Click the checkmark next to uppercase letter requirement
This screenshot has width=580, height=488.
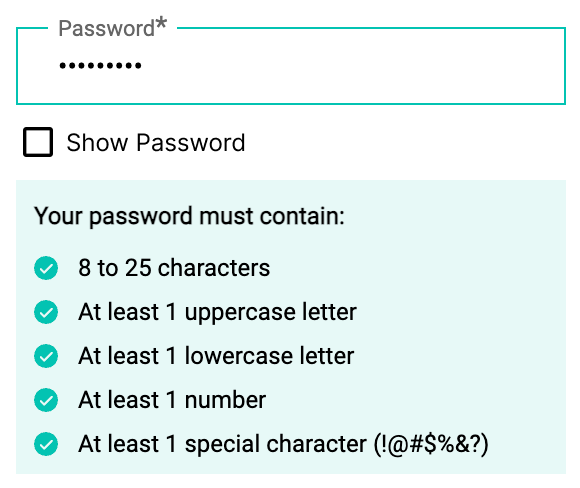(46, 312)
